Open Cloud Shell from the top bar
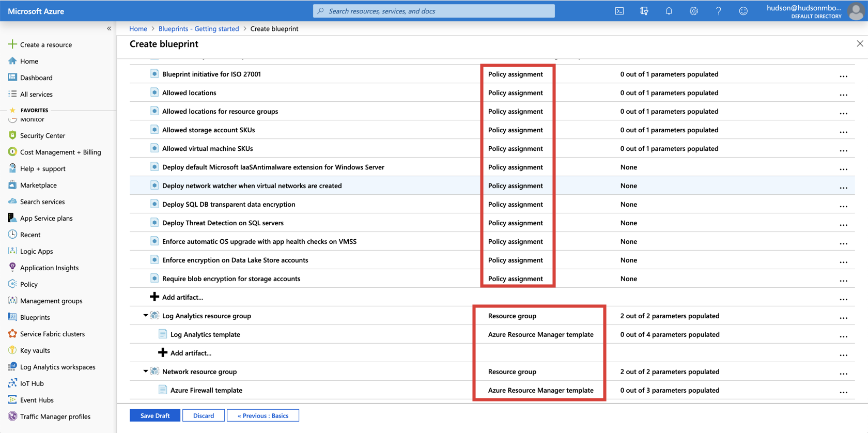Screen dimensions: 868x433 pyautogui.click(x=619, y=11)
